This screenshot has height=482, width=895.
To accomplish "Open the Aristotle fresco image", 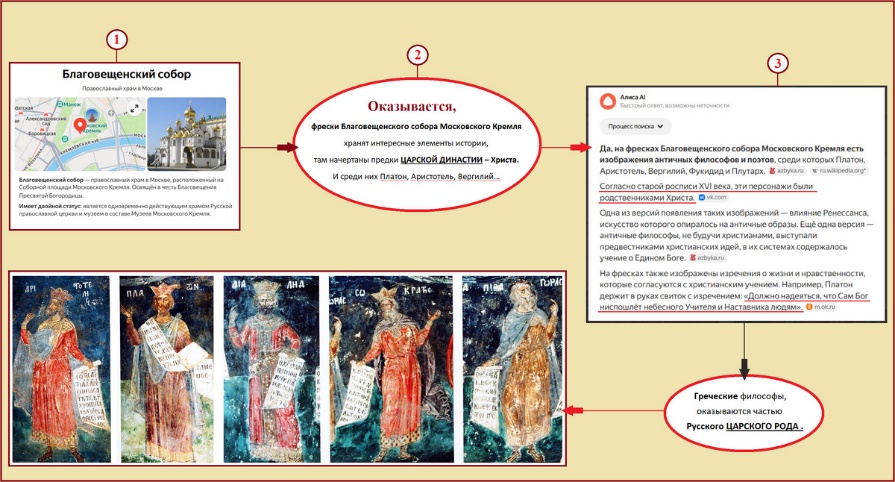I will (x=62, y=369).
